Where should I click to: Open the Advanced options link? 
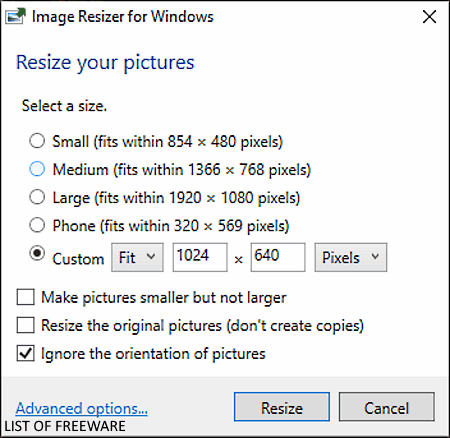(82, 408)
